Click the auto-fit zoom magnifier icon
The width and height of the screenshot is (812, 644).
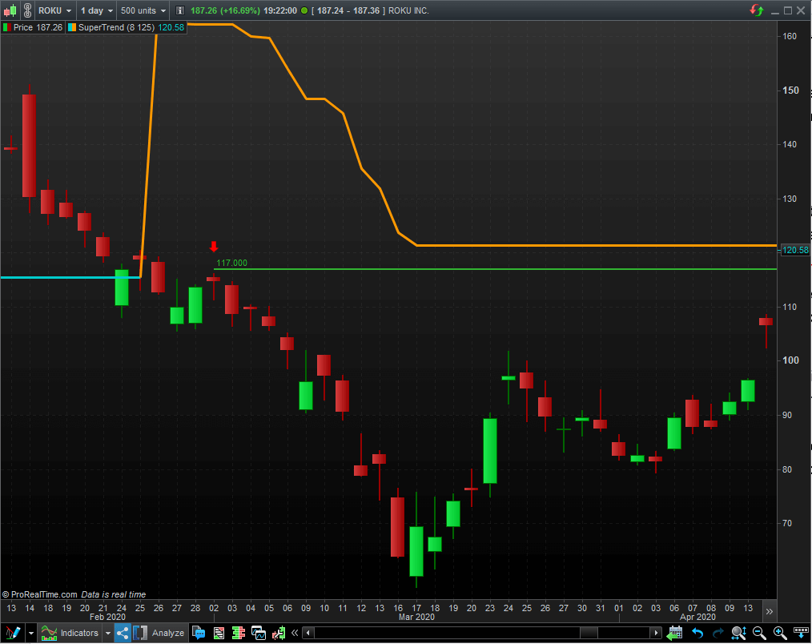(738, 633)
